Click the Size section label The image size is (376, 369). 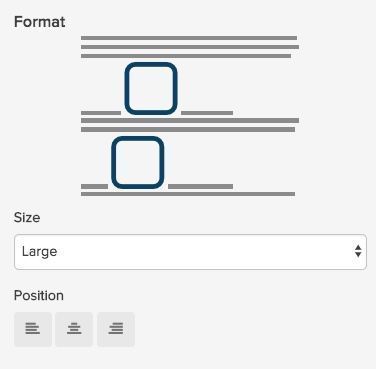pos(27,218)
